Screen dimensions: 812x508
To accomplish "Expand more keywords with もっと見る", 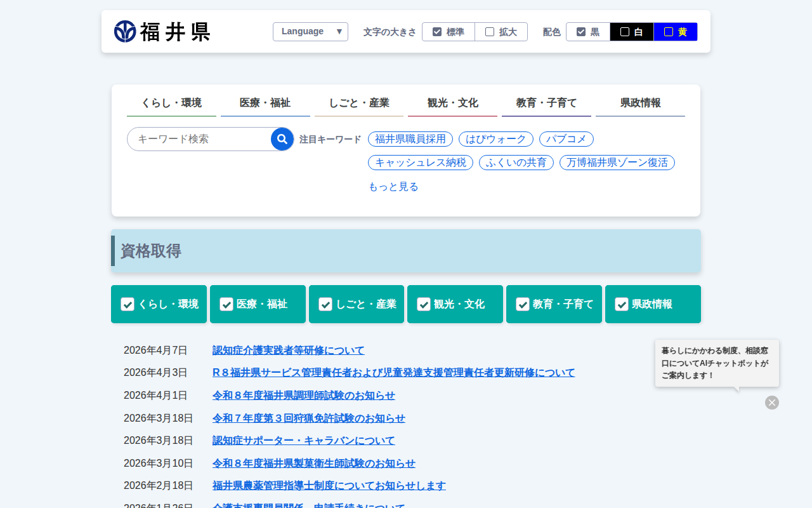I will [x=393, y=187].
